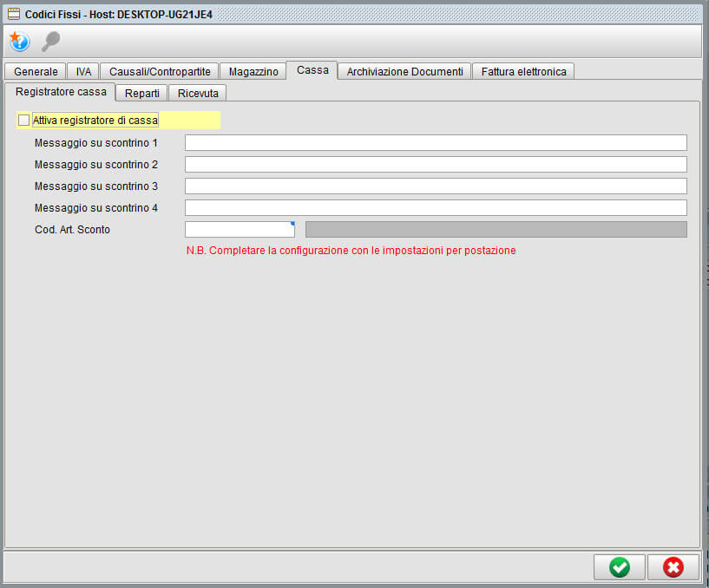The image size is (709, 588).
Task: Open lookup marker on Cod. Art. Sconto field
Action: coord(292,224)
